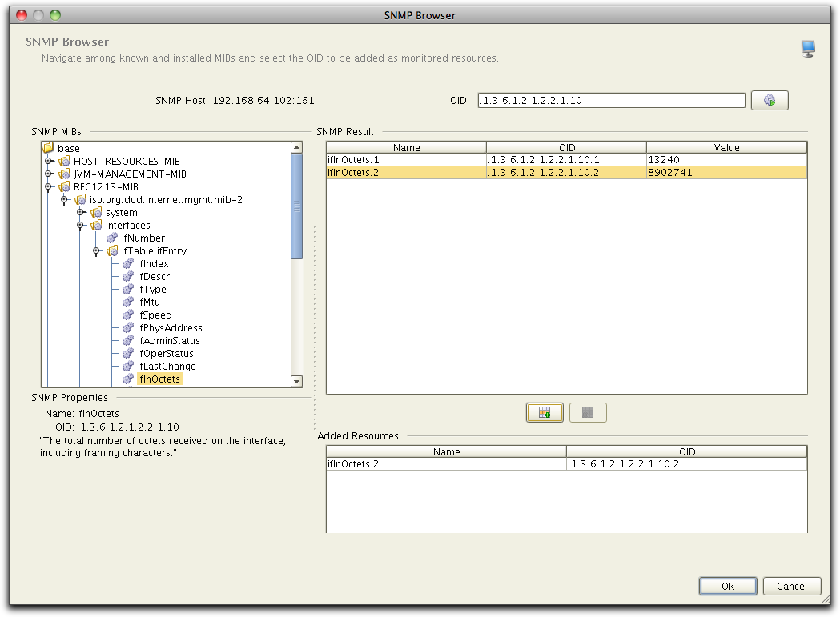Select the ifInOctets.1 result row

[x=566, y=159]
